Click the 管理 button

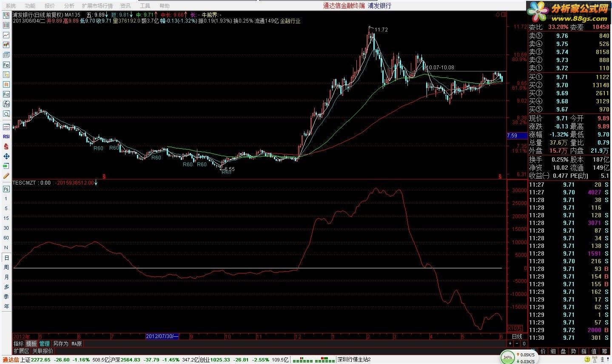pyautogui.click(x=45, y=344)
